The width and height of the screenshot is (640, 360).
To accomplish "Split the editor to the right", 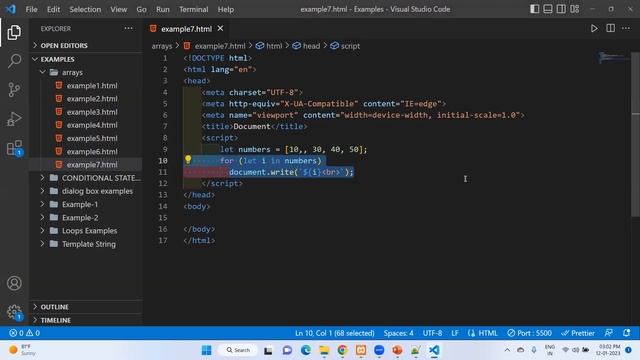I will pos(610,28).
